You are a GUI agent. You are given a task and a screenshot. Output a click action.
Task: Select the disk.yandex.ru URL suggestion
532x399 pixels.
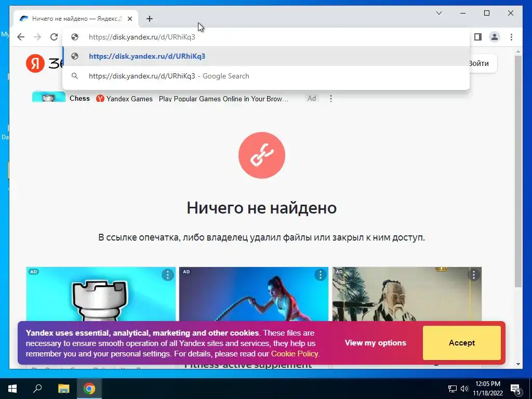pyautogui.click(x=266, y=56)
